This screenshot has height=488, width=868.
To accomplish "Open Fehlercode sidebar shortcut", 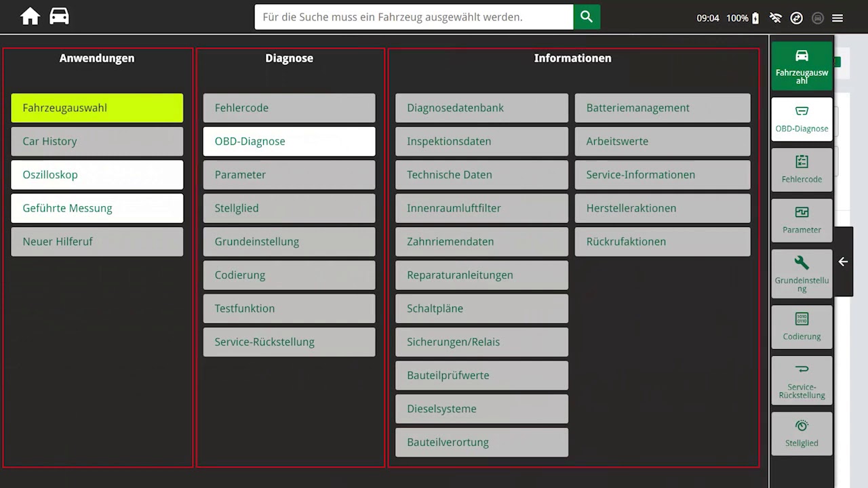I will (802, 169).
